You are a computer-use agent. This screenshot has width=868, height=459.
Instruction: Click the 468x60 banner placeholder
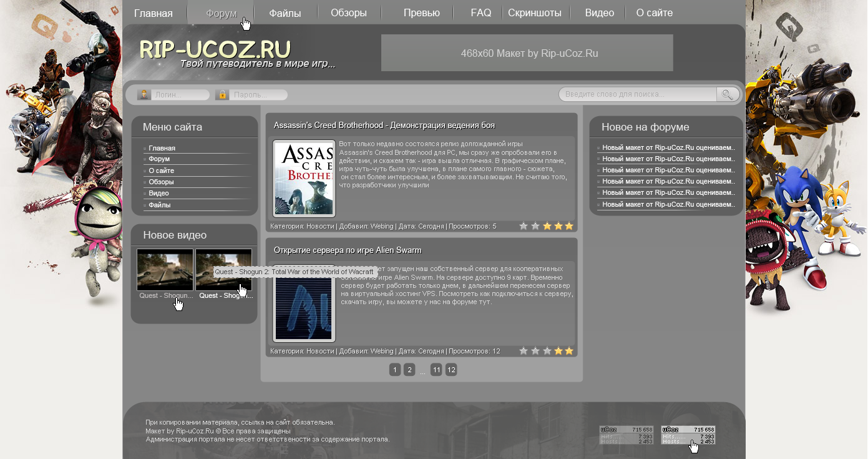(x=527, y=53)
